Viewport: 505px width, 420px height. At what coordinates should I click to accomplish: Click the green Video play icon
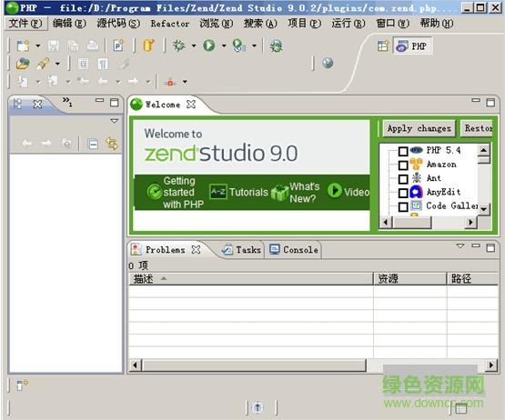(335, 191)
